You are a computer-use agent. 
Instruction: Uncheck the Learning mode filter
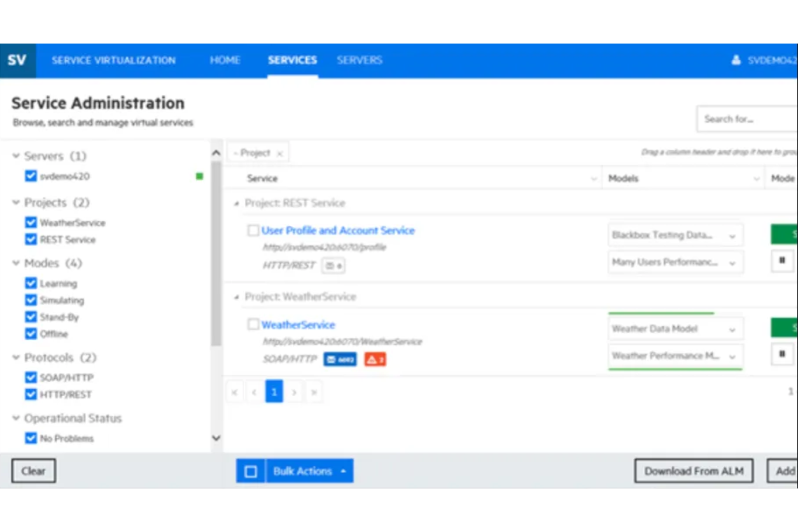click(x=31, y=282)
